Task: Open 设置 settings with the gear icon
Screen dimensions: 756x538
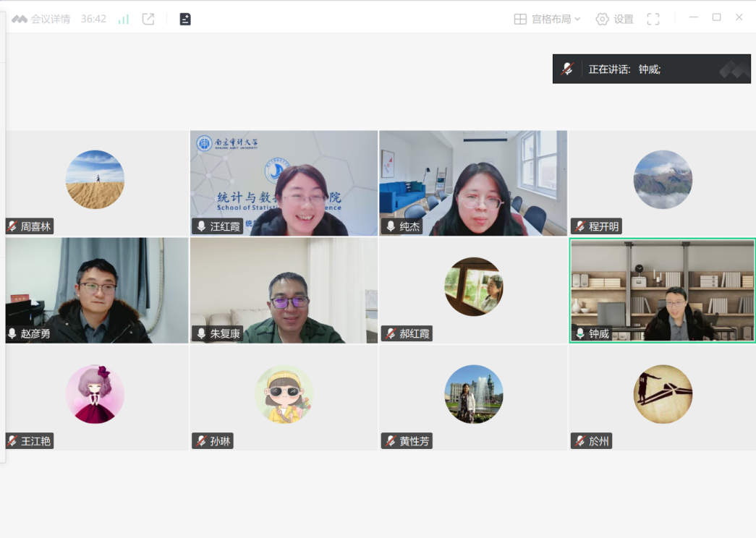Action: (614, 20)
